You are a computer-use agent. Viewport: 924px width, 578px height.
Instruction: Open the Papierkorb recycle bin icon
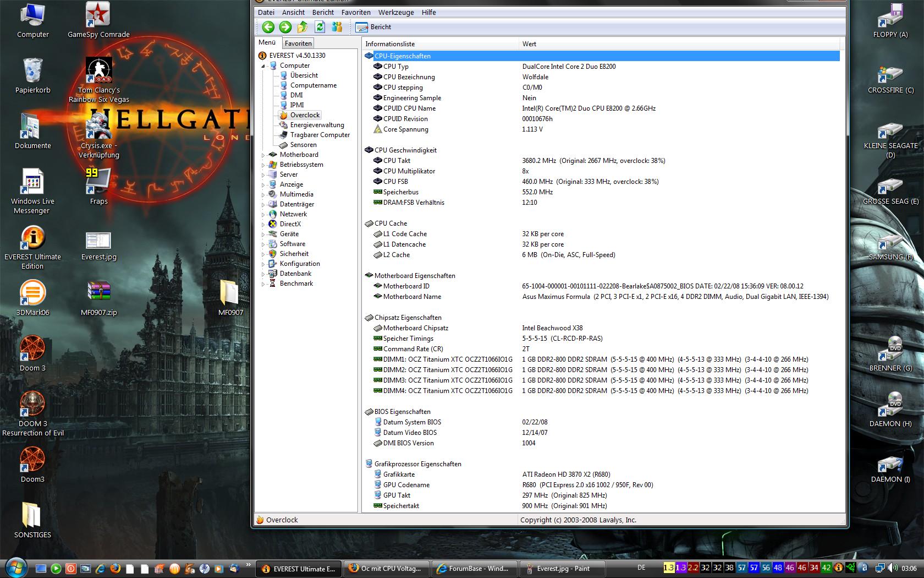(32, 76)
